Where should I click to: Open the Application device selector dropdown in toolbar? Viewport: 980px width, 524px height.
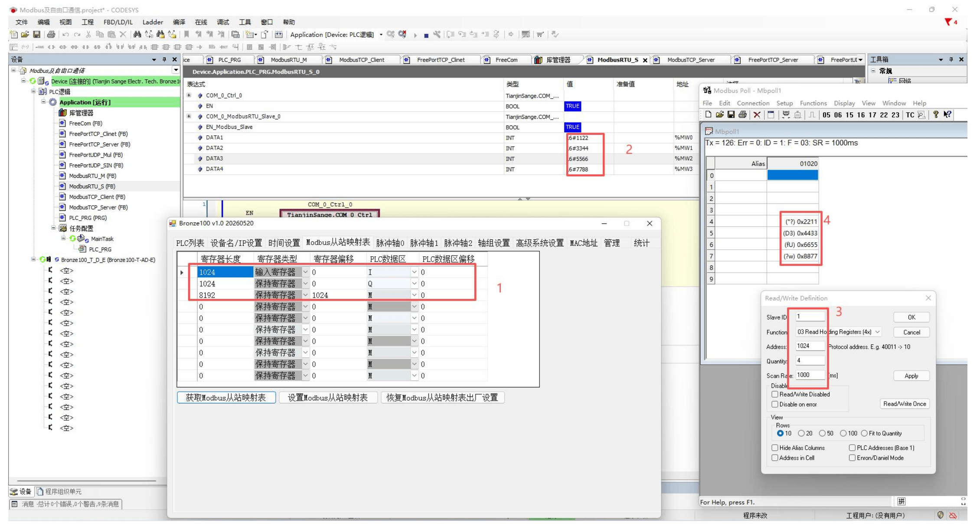click(x=381, y=35)
